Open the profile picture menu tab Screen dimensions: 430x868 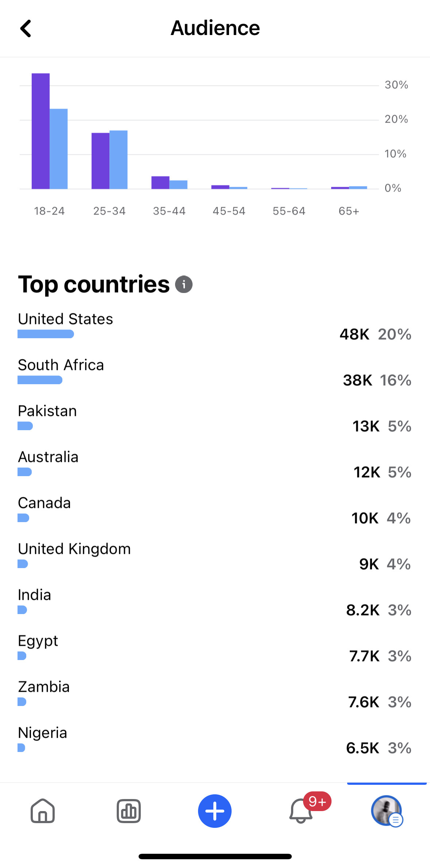click(386, 811)
